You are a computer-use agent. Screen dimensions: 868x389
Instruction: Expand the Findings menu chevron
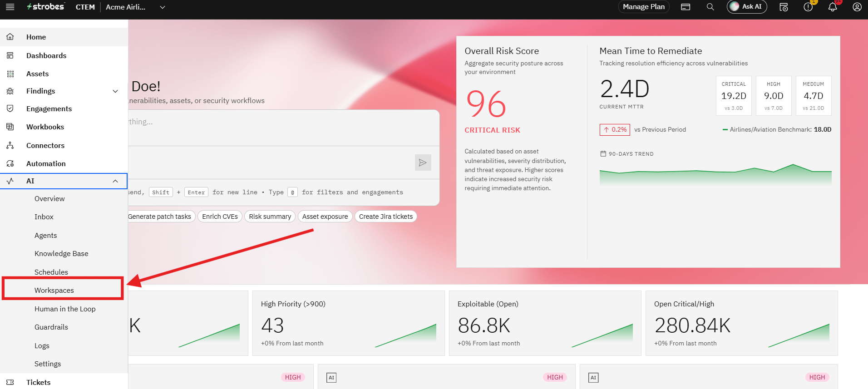(x=115, y=91)
